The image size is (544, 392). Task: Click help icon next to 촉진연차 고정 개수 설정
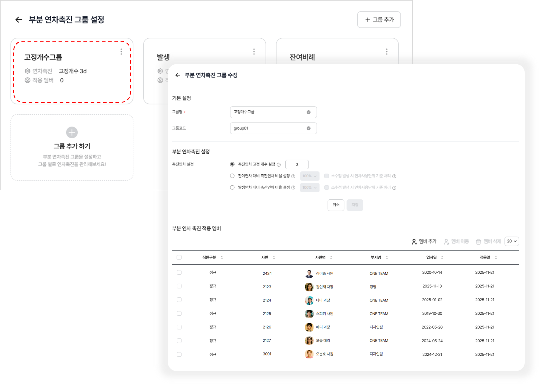point(279,165)
